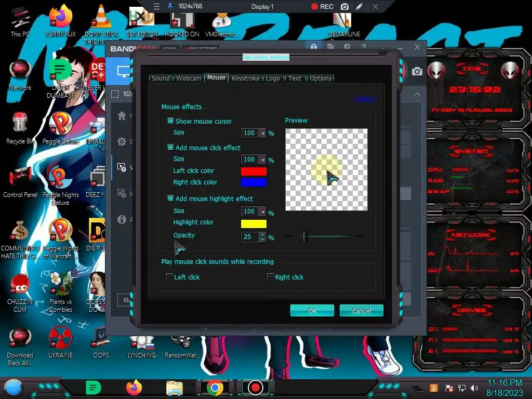Switch to the Webcam tab
Viewport: 532px width, 399px height.
pyautogui.click(x=189, y=78)
